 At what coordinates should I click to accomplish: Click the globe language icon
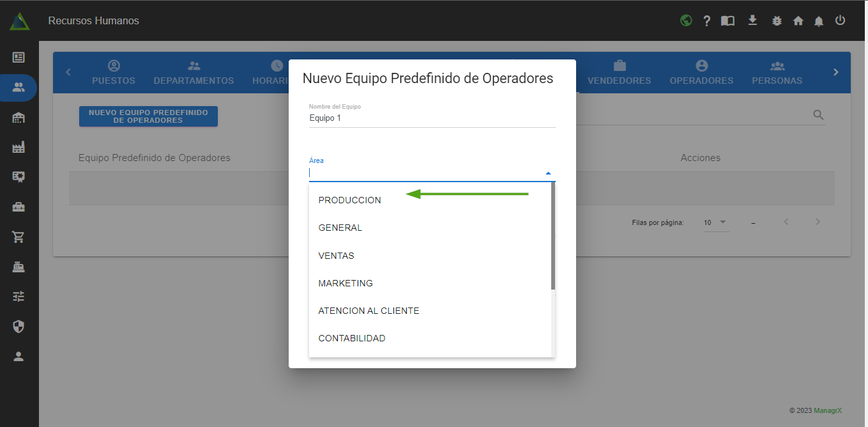686,20
